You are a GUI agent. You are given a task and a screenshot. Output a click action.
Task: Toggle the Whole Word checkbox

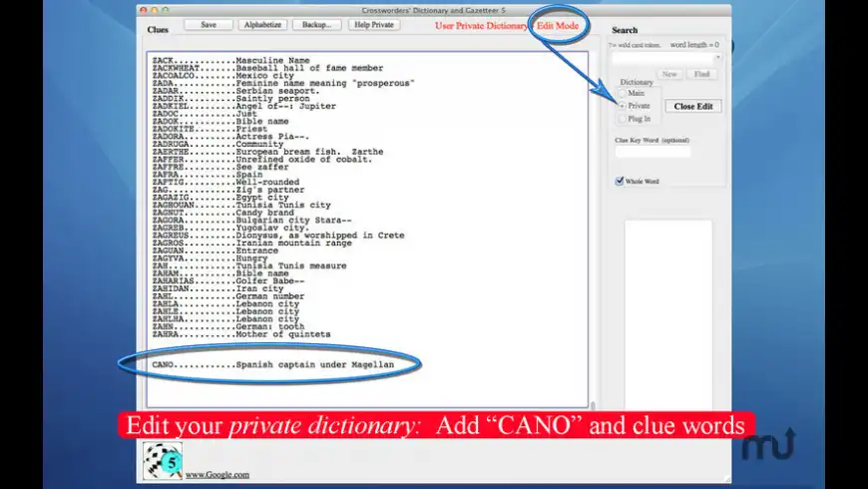[620, 181]
